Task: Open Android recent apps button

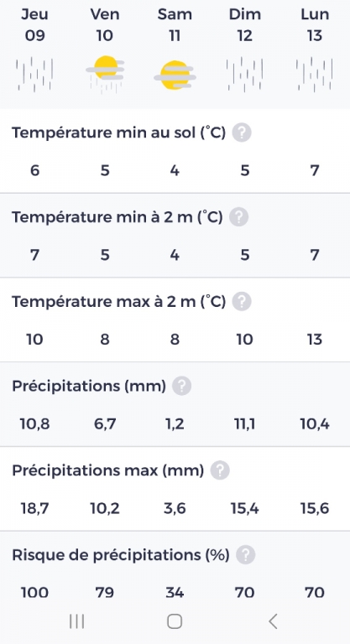Action: coord(77,621)
